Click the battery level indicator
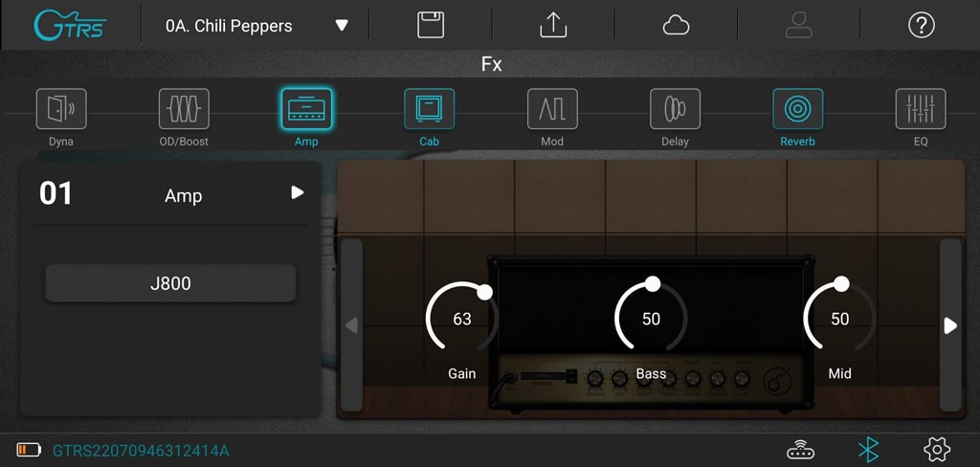 coord(29,450)
